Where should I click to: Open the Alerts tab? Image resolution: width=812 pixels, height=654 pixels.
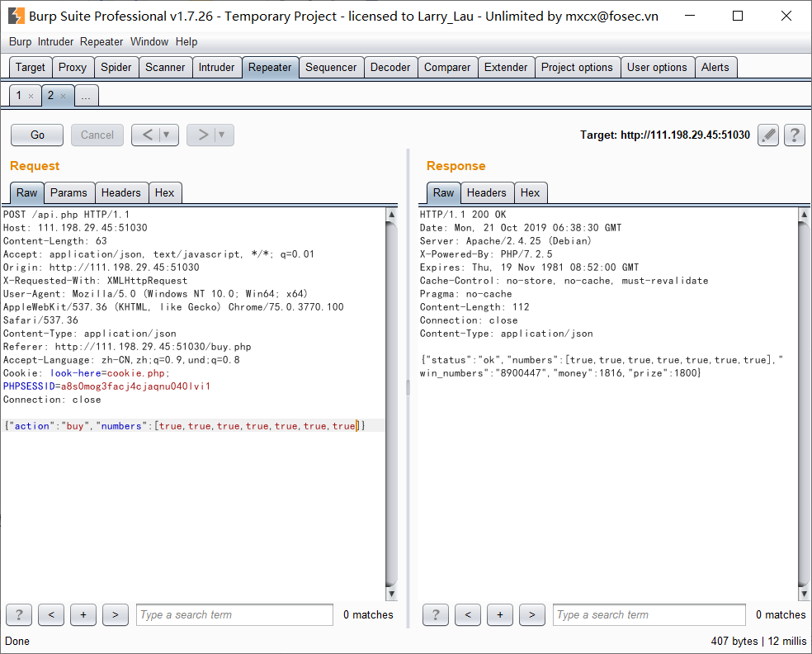tap(715, 68)
